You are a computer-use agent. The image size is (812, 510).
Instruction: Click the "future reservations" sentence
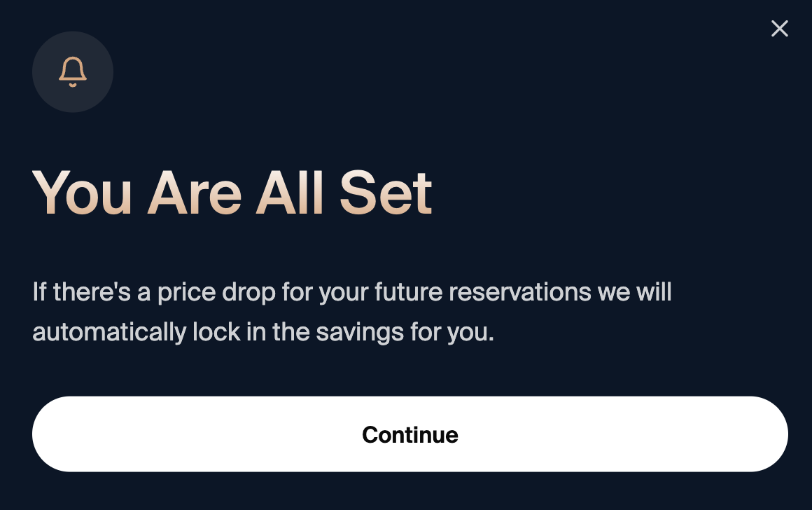pos(351,291)
